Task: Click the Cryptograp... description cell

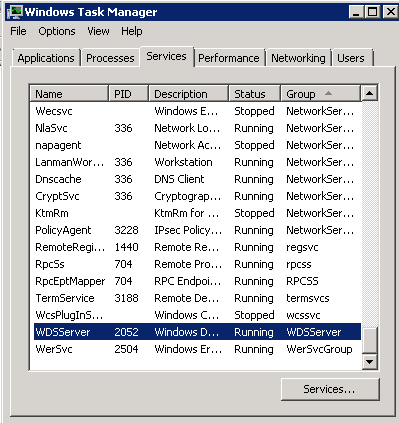Action: [x=188, y=196]
